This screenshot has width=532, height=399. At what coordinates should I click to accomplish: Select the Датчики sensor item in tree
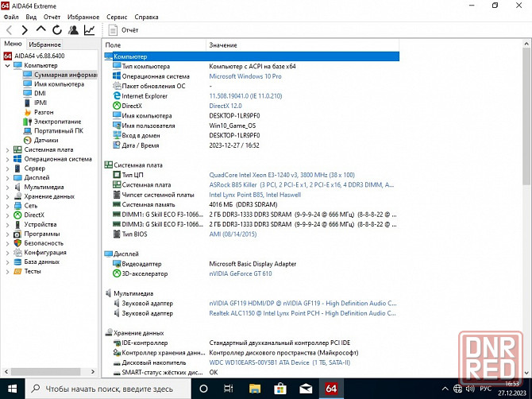point(45,140)
